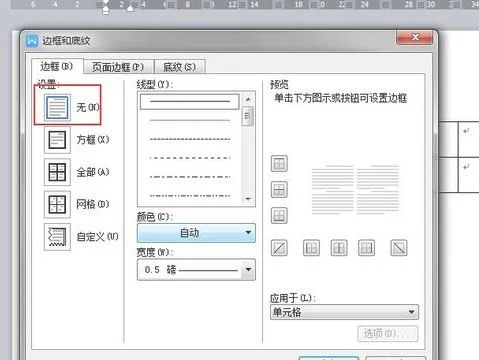The height and width of the screenshot is (360, 479).
Task: Click line style list scroll down arrow
Action: tap(248, 199)
